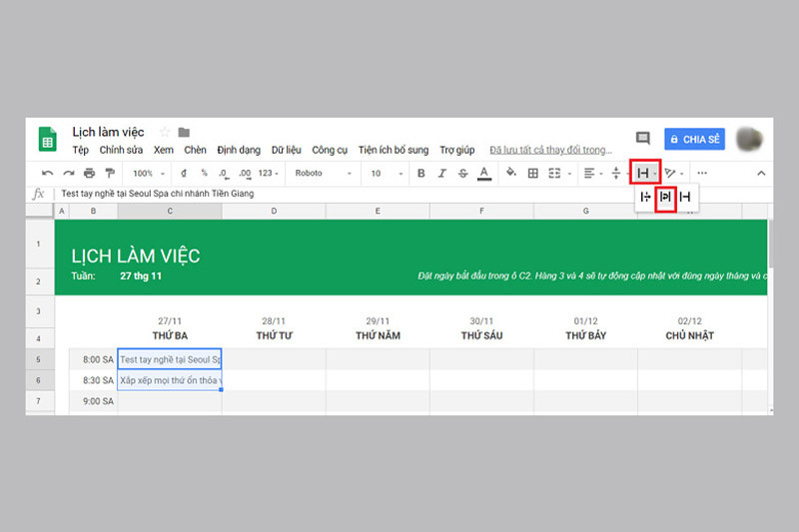Click the Lịch làm việc document title
The image size is (799, 532).
pos(108,133)
